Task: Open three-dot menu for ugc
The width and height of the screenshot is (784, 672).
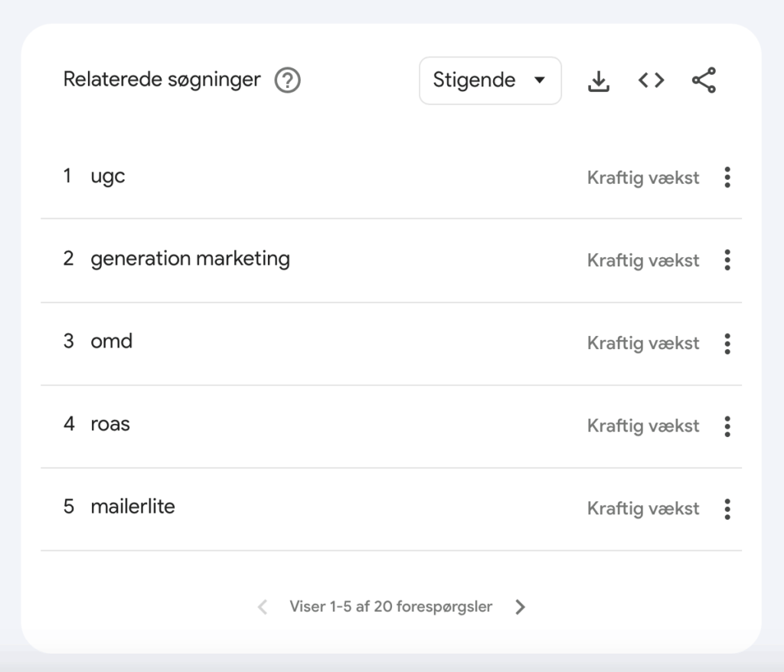Action: (x=727, y=178)
